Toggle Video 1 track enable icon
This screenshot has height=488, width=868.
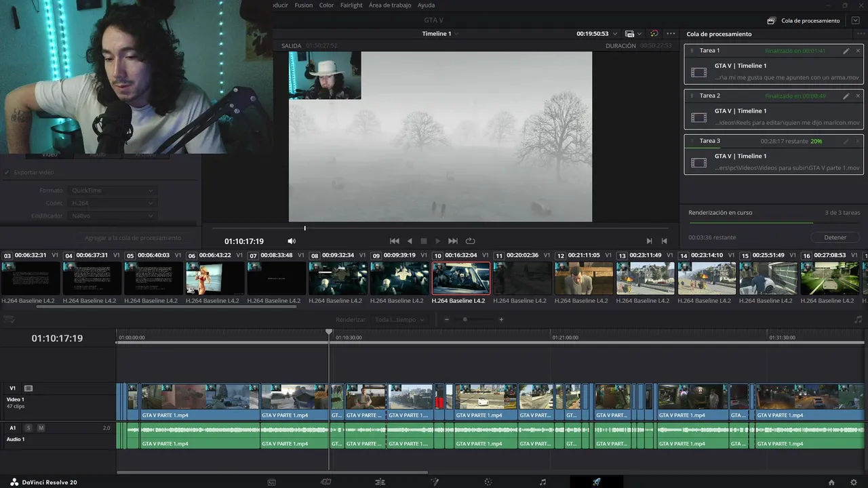click(28, 388)
